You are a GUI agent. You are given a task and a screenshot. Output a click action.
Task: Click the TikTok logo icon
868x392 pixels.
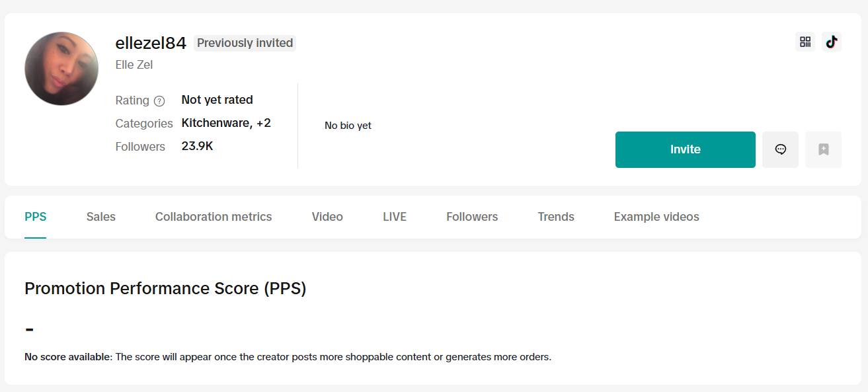click(832, 42)
